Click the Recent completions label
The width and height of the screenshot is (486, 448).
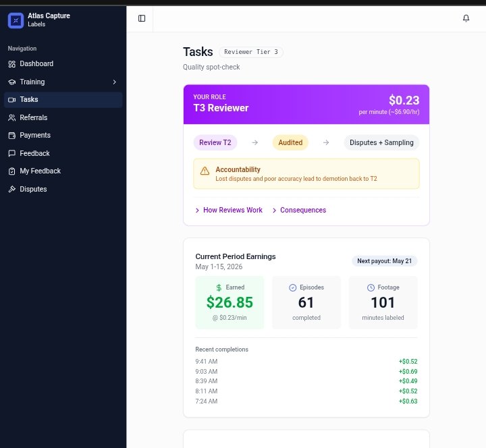[x=221, y=349]
